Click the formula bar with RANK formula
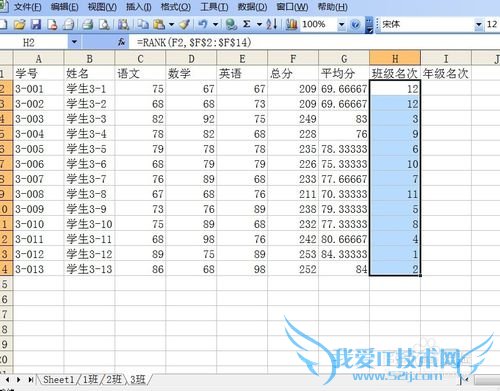This screenshot has height=391, width=500. pyautogui.click(x=313, y=42)
